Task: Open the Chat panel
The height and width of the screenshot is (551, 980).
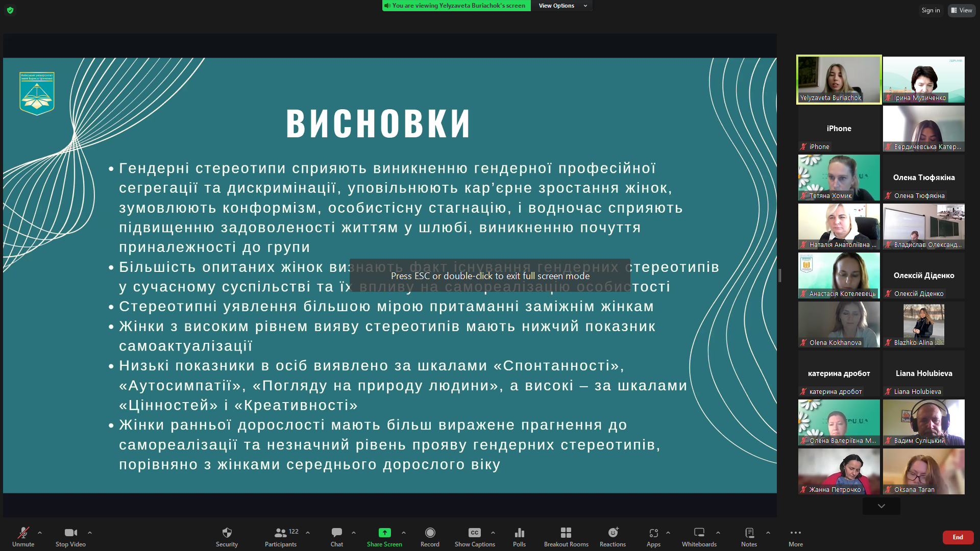Action: click(x=336, y=536)
